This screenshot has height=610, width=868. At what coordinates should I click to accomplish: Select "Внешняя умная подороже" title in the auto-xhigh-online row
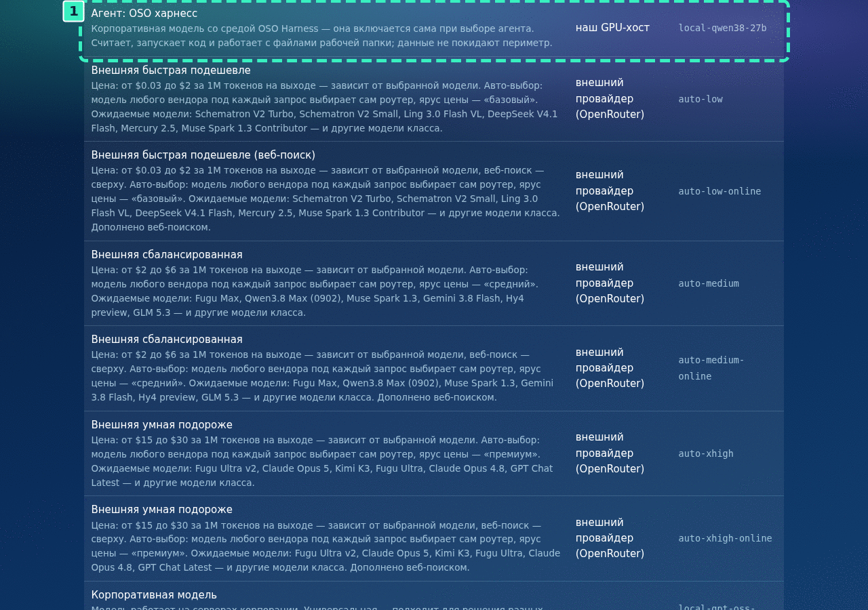[x=162, y=510]
